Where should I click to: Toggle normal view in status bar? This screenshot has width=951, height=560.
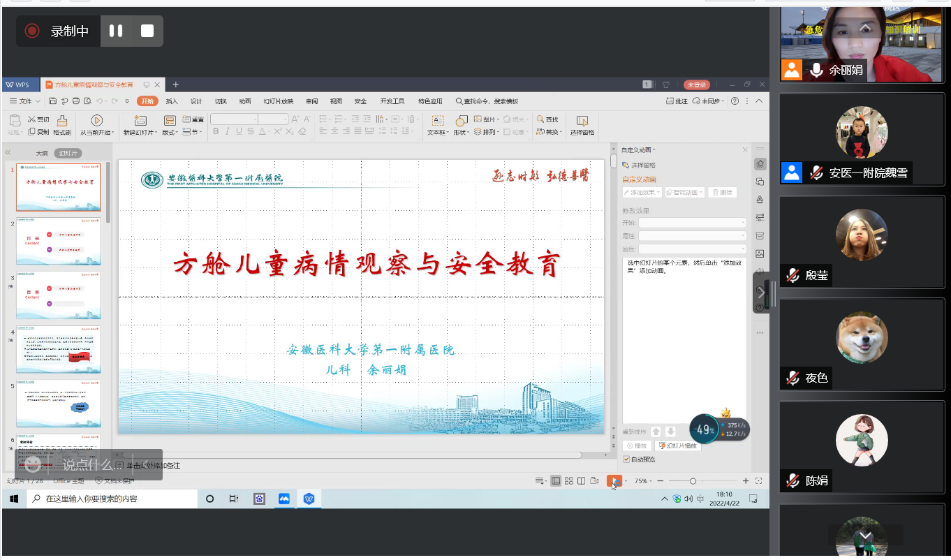(556, 481)
